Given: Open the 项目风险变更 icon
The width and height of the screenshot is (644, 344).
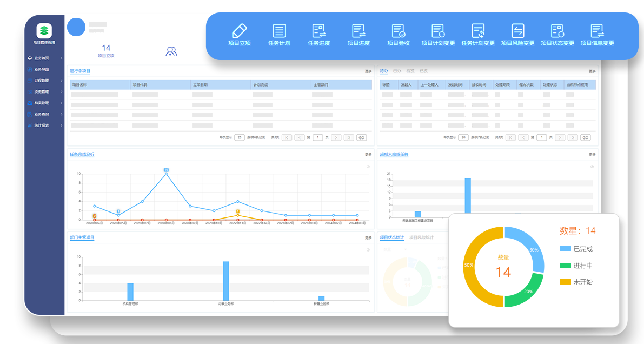Looking at the screenshot, I should [517, 31].
